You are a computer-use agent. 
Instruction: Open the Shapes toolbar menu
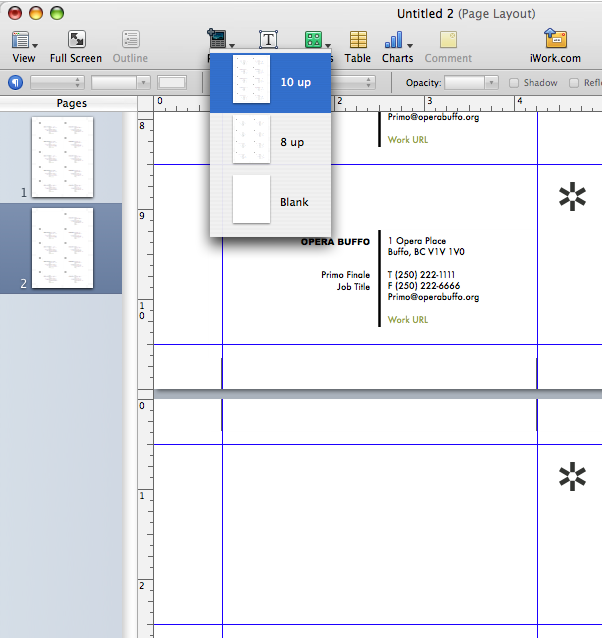click(x=314, y=40)
